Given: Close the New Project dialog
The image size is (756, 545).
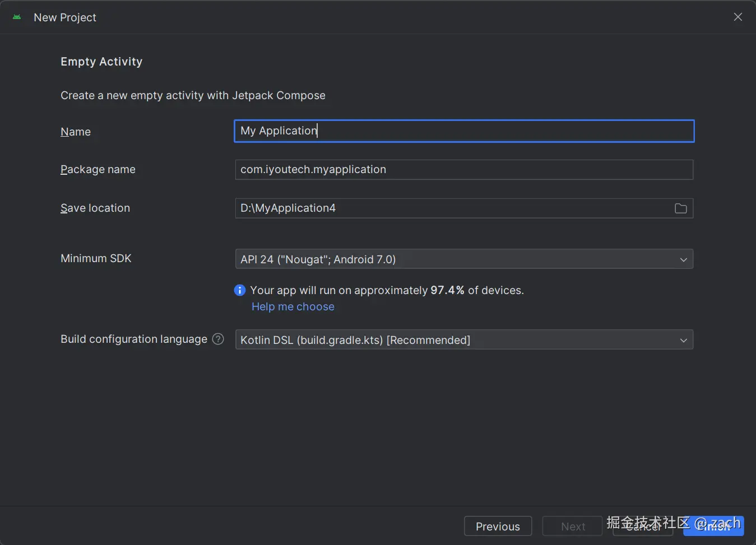Looking at the screenshot, I should [738, 17].
